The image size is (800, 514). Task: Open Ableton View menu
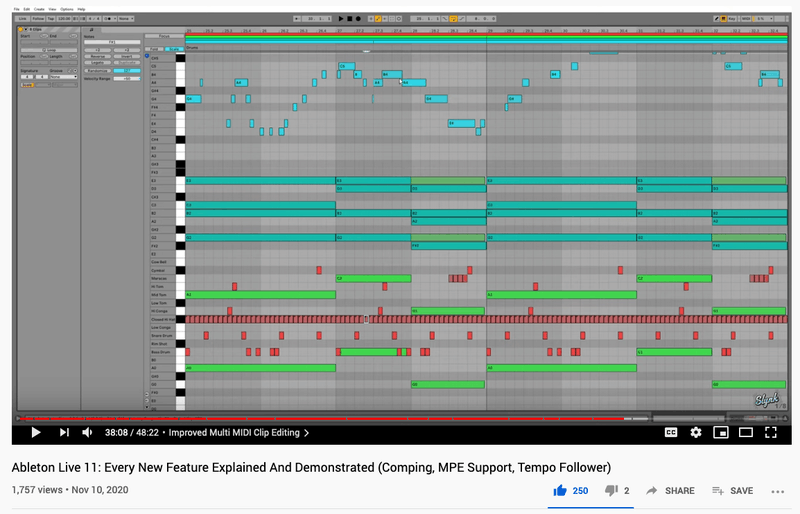[52, 9]
